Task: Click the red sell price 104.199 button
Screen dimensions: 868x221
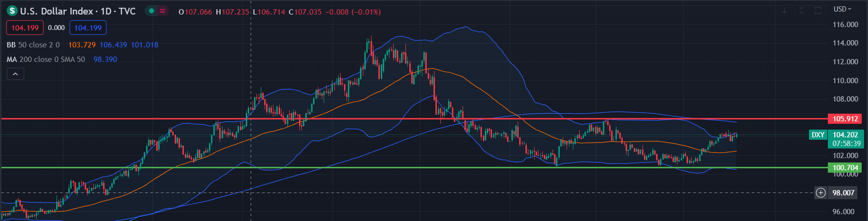Action: tap(25, 28)
